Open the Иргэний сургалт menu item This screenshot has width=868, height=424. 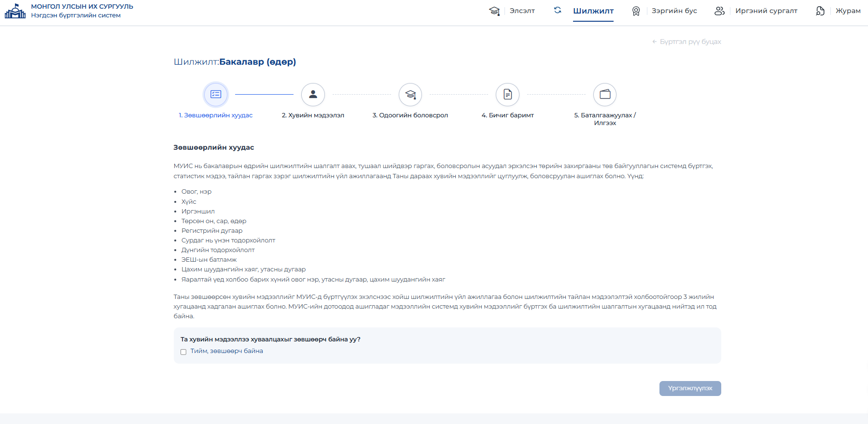point(767,11)
